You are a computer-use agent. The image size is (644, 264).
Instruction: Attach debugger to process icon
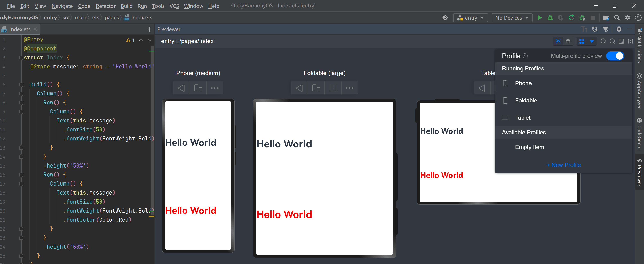click(582, 18)
